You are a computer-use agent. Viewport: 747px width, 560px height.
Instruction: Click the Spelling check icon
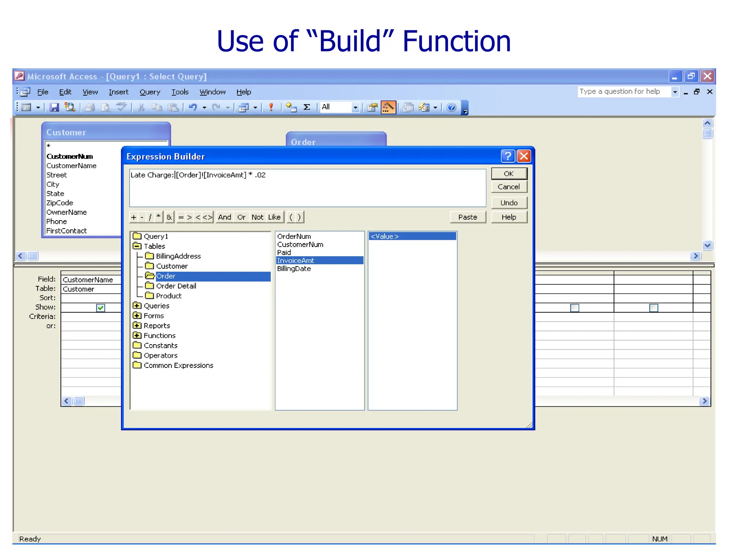pyautogui.click(x=121, y=107)
